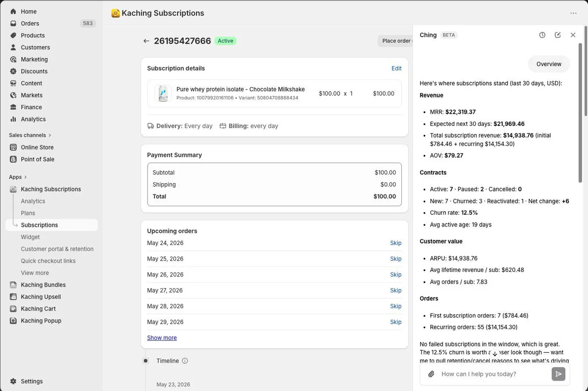
Task: Skip the May 27, 2026 order
Action: (395, 291)
